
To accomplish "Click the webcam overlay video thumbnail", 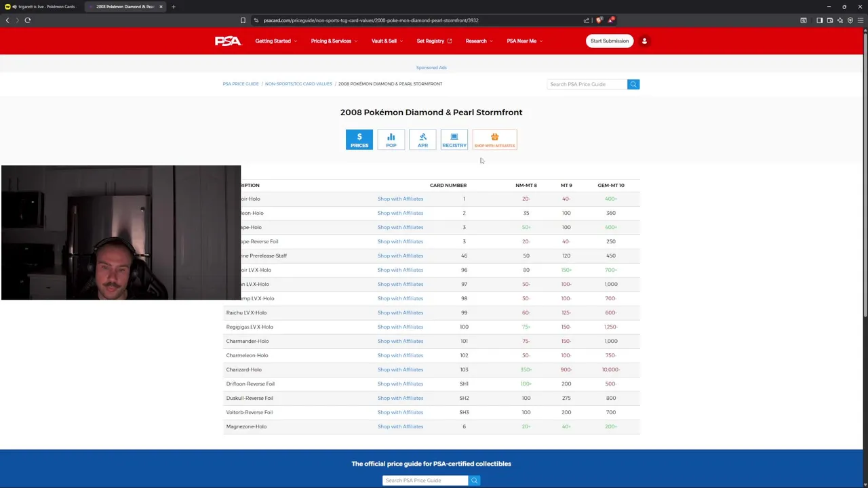I will pos(121,232).
